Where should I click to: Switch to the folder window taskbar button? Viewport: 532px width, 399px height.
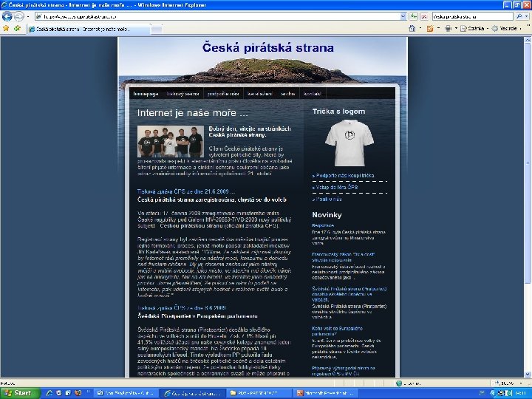pos(259,393)
